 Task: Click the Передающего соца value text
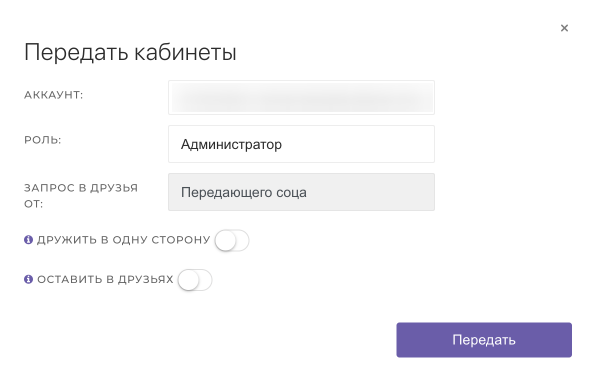tap(244, 193)
